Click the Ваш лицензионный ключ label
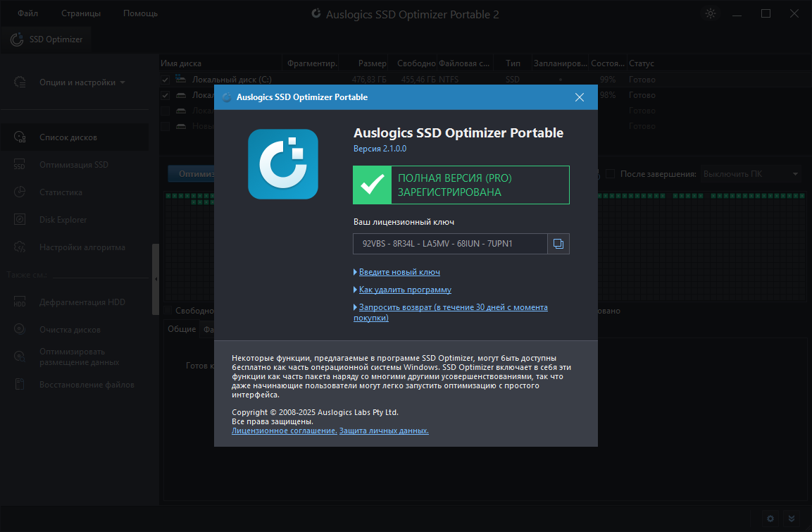This screenshot has width=812, height=532. point(404,222)
